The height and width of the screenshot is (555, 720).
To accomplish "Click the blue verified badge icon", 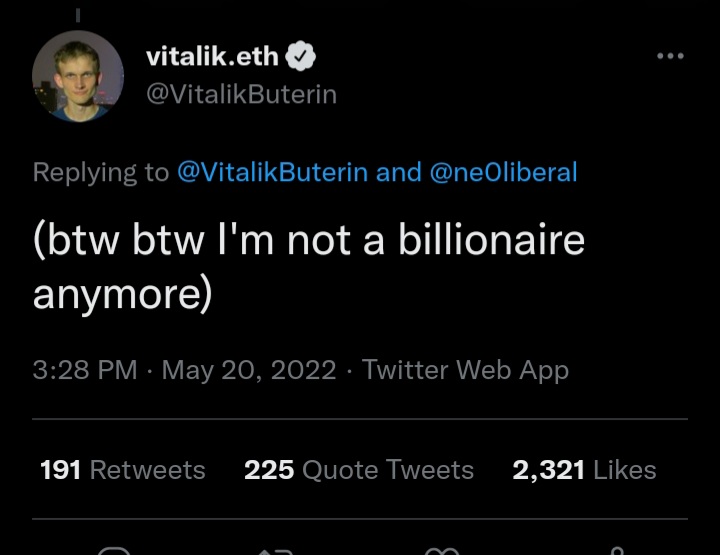I will (x=302, y=57).
